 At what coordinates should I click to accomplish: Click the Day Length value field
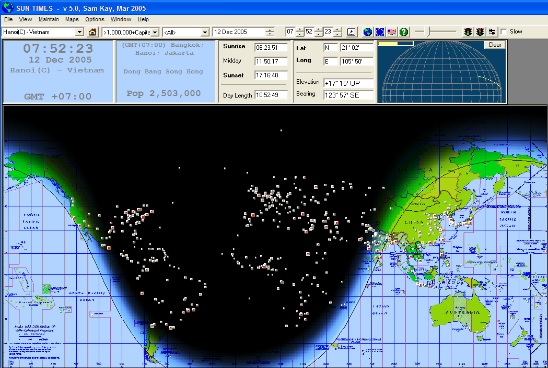point(271,95)
